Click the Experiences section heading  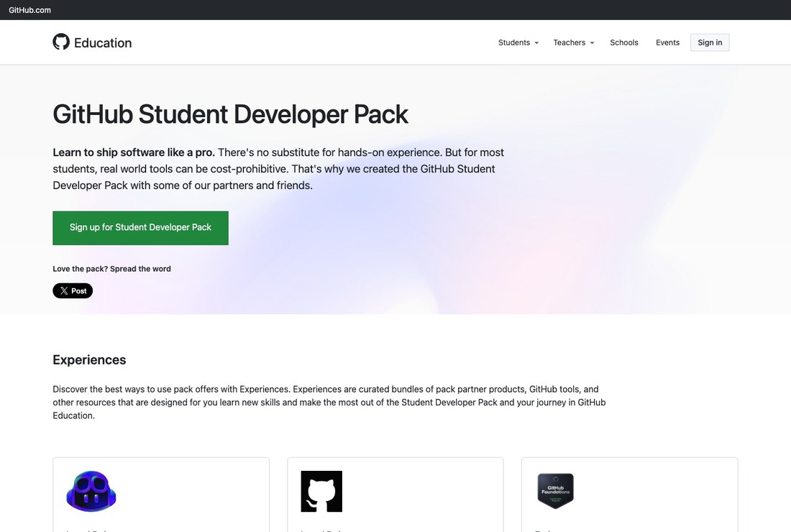(89, 359)
